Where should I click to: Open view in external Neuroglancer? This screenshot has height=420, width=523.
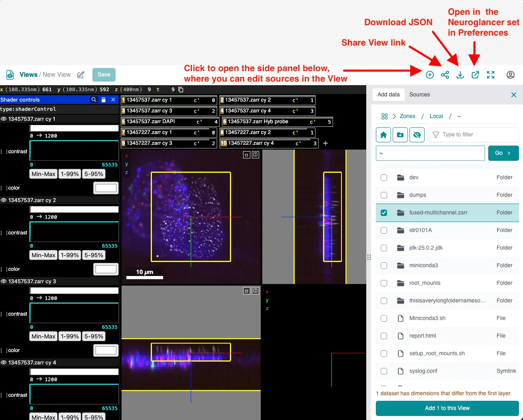475,75
